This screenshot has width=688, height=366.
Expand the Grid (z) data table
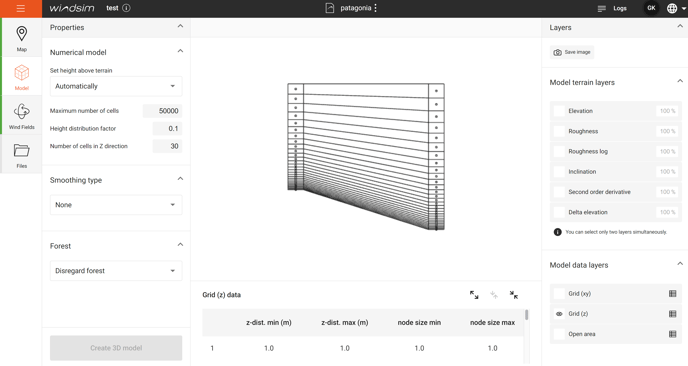474,295
